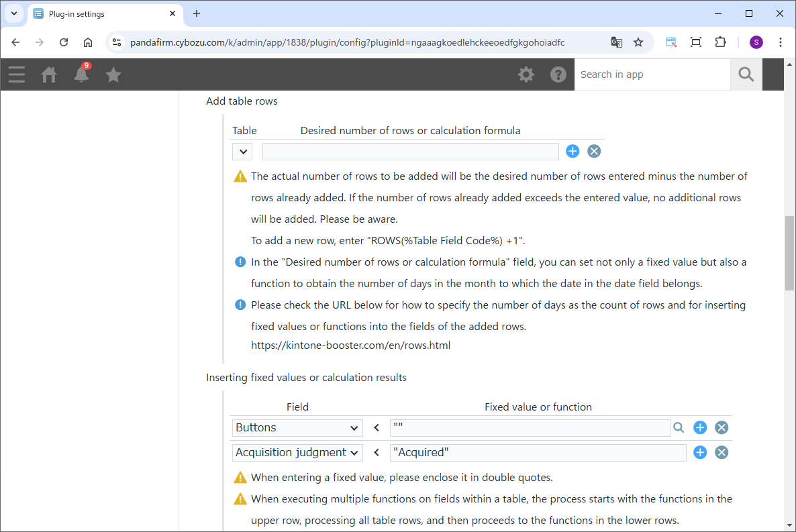Click the Search in app field

click(x=652, y=74)
